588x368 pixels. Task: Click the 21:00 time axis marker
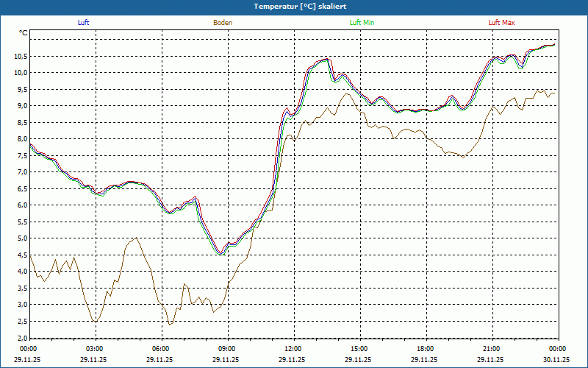click(492, 349)
